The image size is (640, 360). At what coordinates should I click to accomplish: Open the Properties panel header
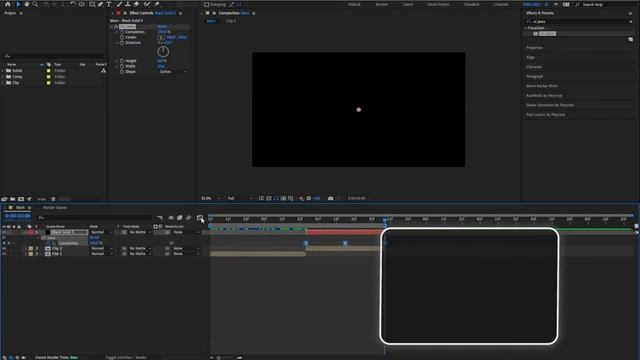(x=534, y=48)
